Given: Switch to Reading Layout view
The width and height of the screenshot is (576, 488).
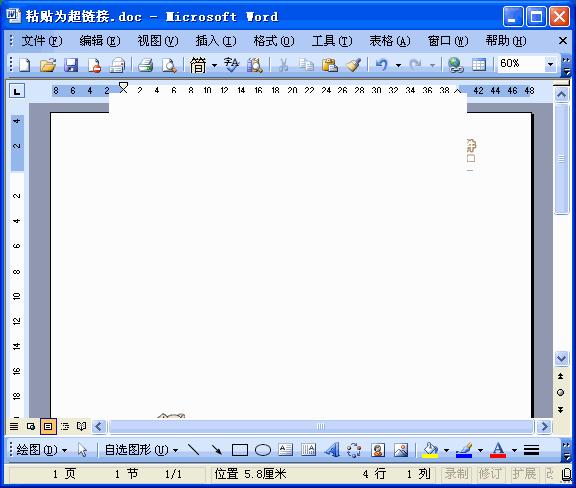Looking at the screenshot, I should [x=82, y=426].
